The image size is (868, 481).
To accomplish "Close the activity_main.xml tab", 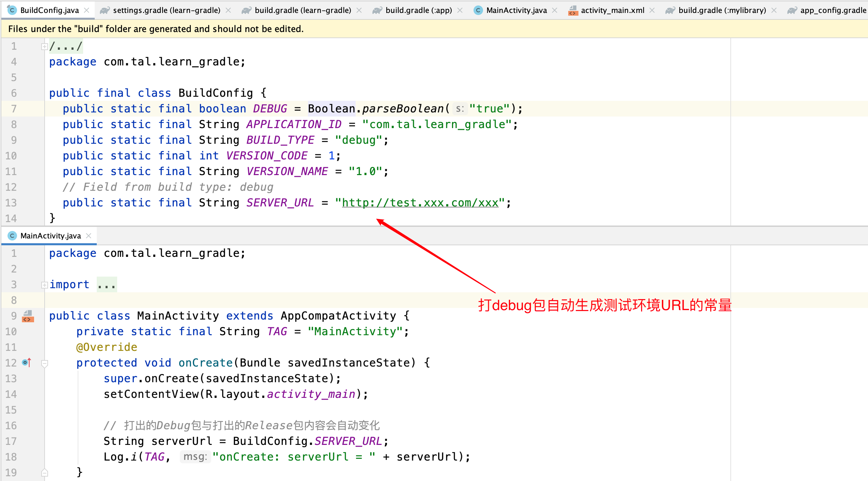I will pos(652,10).
